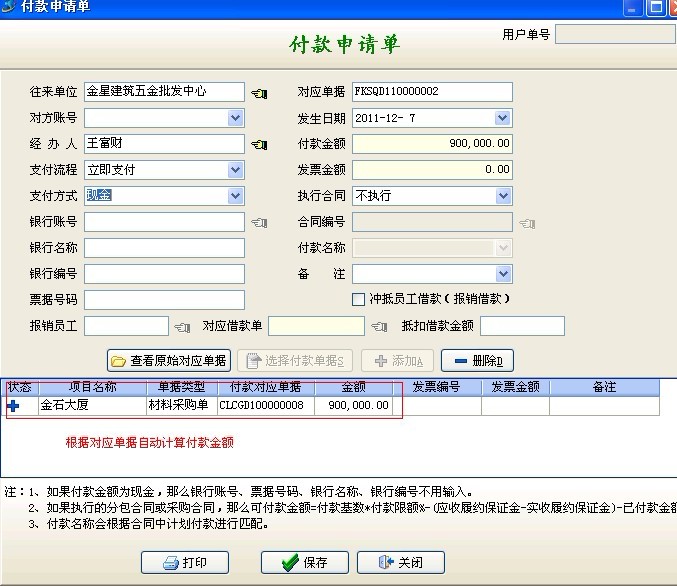Click the 项目名称 column header
677x586 pixels.
tap(92, 387)
